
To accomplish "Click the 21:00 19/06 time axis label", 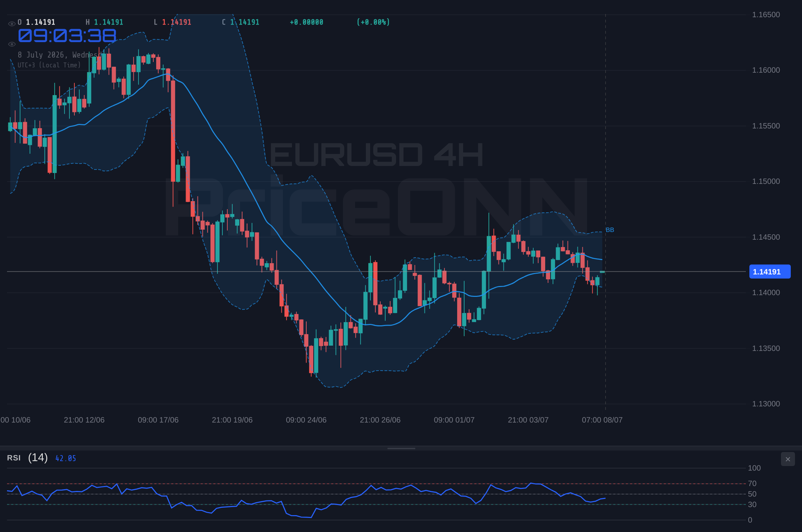I will (232, 420).
